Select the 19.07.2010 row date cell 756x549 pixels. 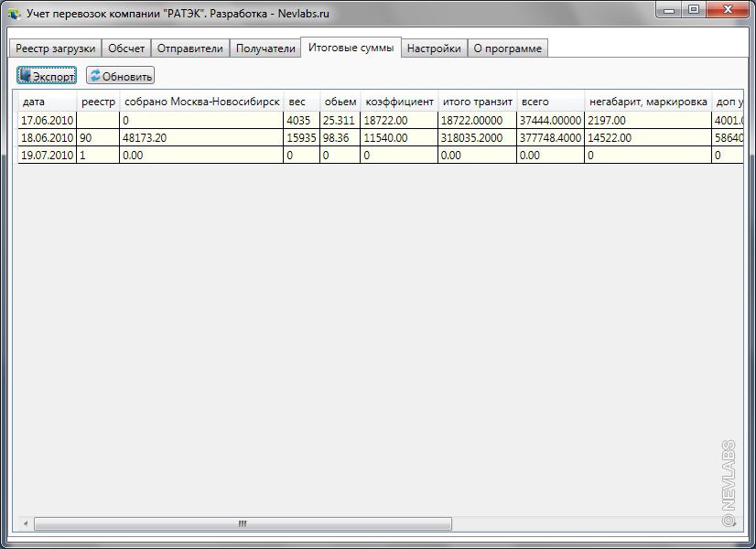(47, 156)
